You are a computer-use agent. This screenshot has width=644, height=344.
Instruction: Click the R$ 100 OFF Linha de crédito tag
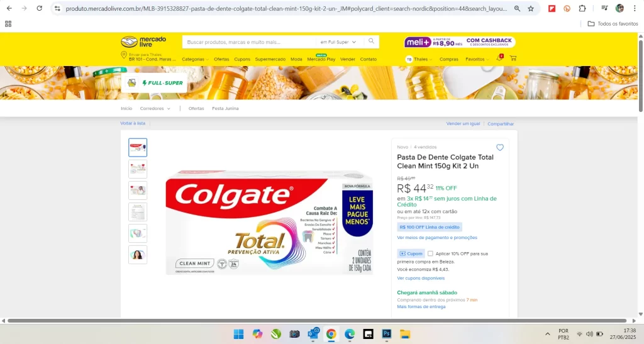(430, 227)
